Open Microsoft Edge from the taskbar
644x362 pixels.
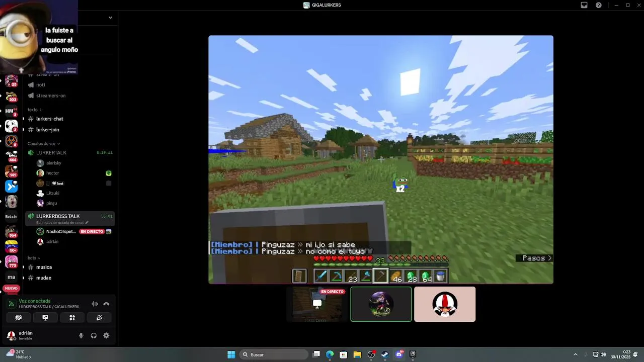(x=330, y=354)
